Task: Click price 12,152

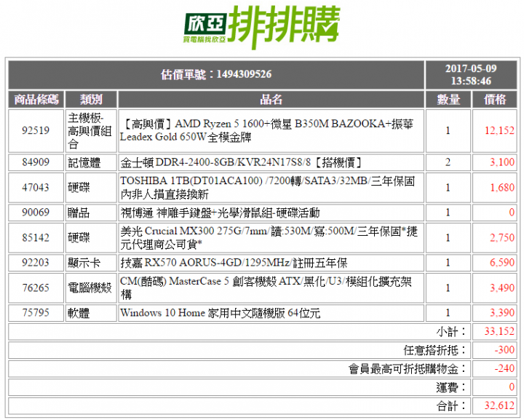Action: click(x=499, y=130)
